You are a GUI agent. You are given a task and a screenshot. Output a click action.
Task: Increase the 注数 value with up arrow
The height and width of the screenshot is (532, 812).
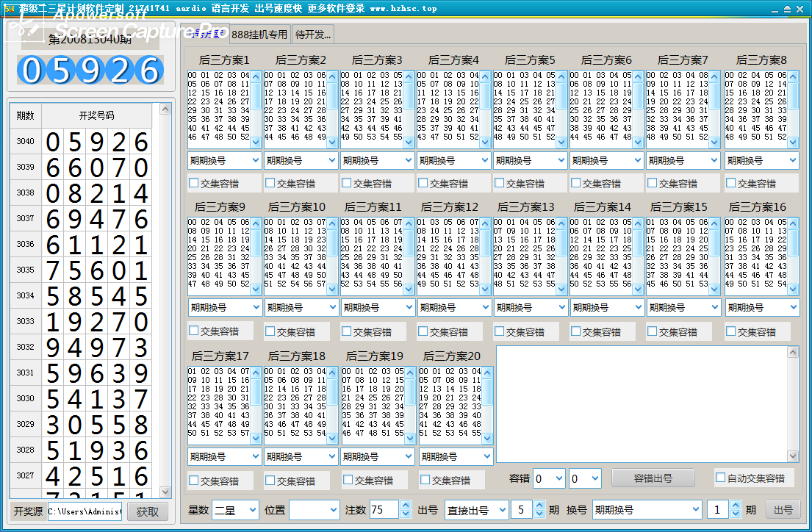pos(406,505)
